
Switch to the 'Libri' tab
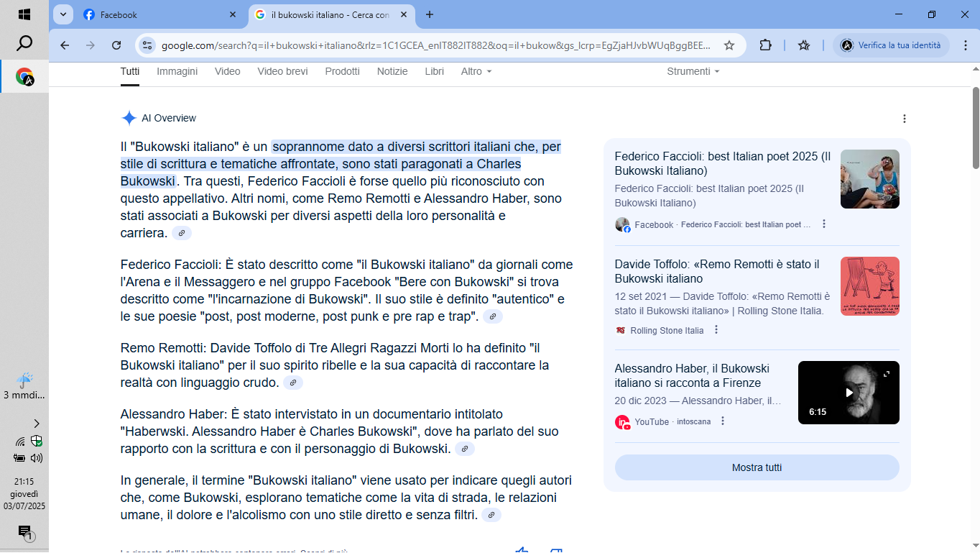point(435,71)
